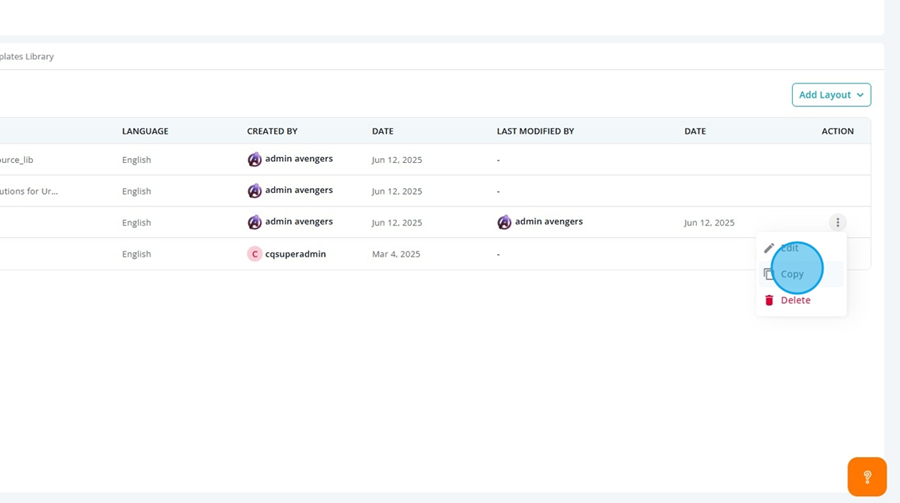Click the cqsuperadmin pink avatar icon

pyautogui.click(x=254, y=254)
